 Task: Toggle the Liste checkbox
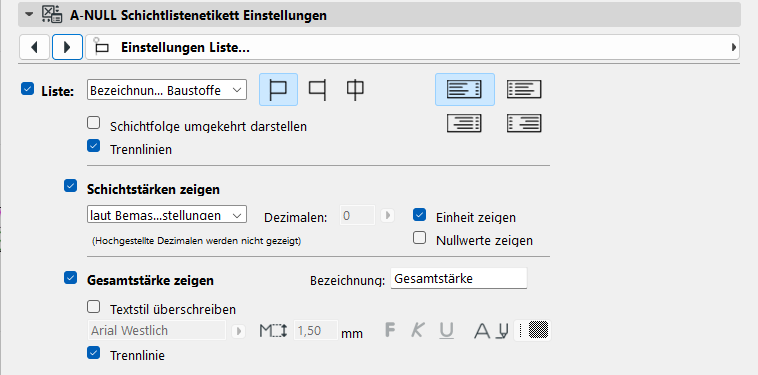[x=28, y=89]
